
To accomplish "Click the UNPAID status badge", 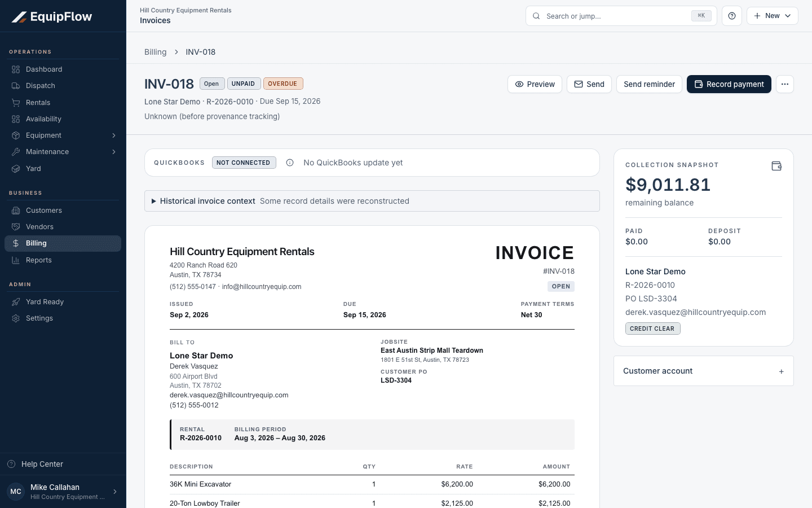I will (x=244, y=84).
